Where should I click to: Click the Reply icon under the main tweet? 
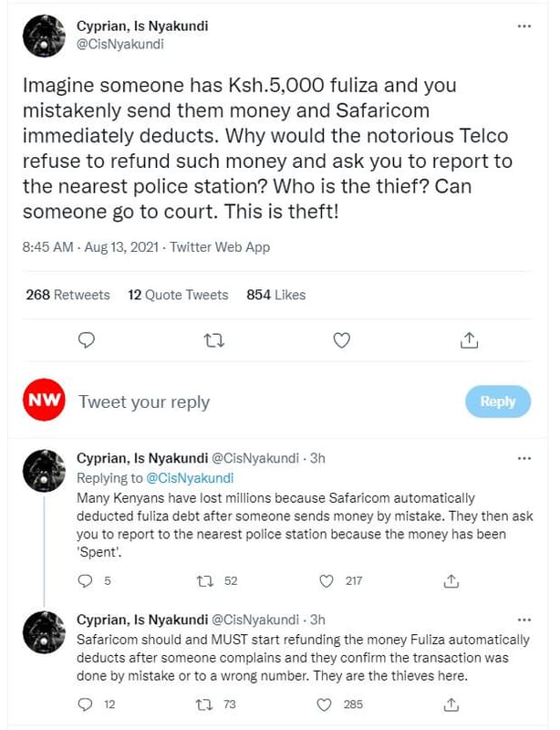coord(87,339)
